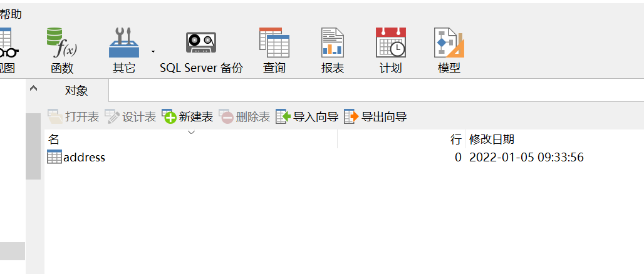
Task: Switch to the 对象 tab
Action: pyautogui.click(x=76, y=91)
